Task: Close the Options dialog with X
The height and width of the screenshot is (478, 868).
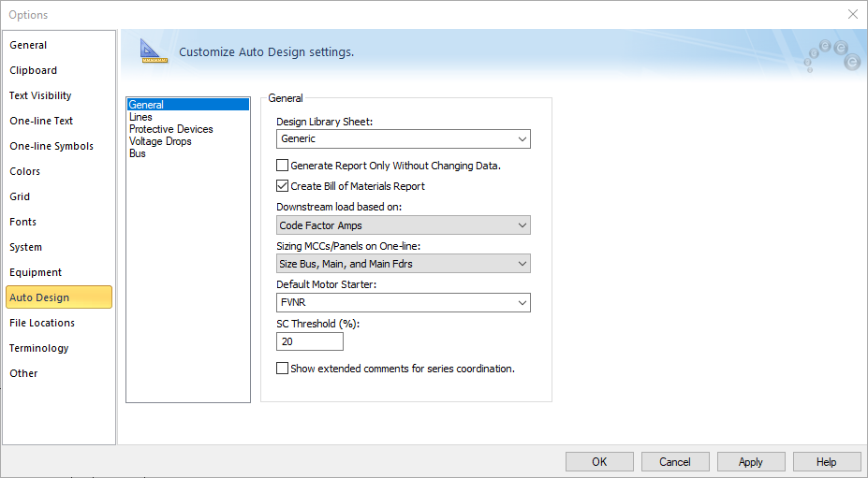Action: coord(852,14)
